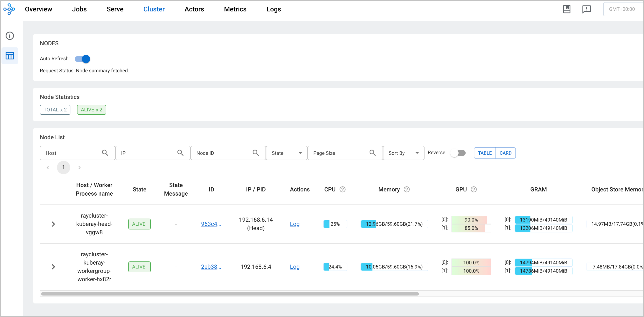Viewport: 644px width, 317px height.
Task: Click the GRAM column header
Action: point(539,189)
